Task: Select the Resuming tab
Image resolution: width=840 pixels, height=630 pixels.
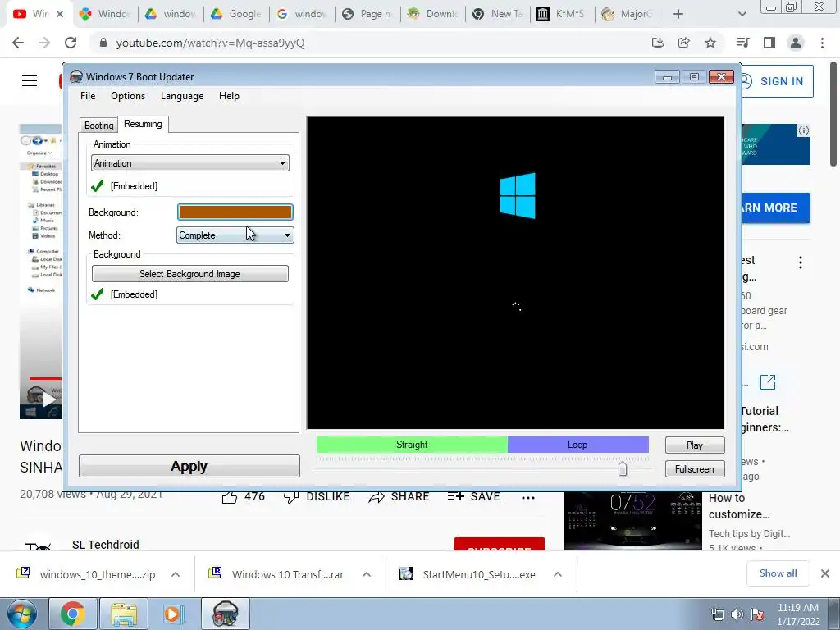Action: [x=143, y=124]
